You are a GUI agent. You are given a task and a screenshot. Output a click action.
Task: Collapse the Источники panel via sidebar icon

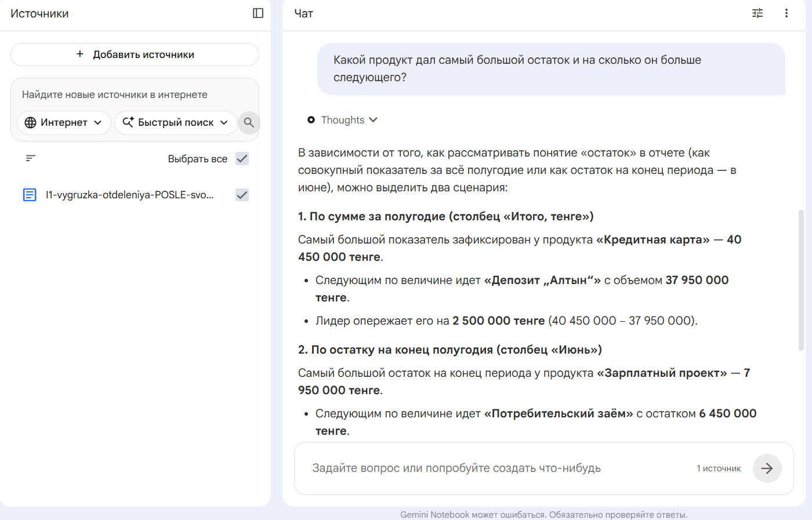[258, 13]
